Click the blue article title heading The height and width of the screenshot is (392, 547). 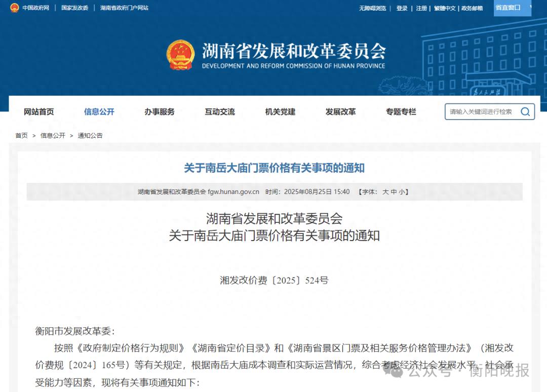[274, 168]
